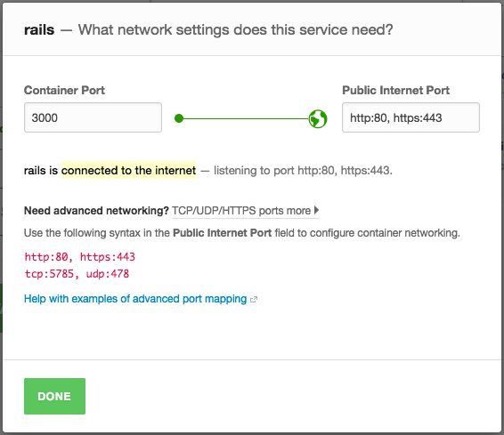Screen dimensions: 504x435
Task: Click the 'http:80, https:443' red syntax example
Action: 80,257
